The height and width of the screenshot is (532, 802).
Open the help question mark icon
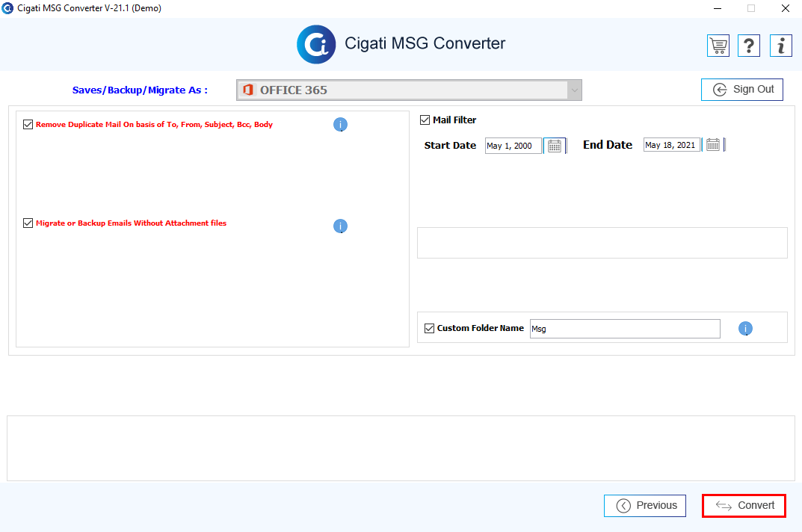[x=749, y=46]
